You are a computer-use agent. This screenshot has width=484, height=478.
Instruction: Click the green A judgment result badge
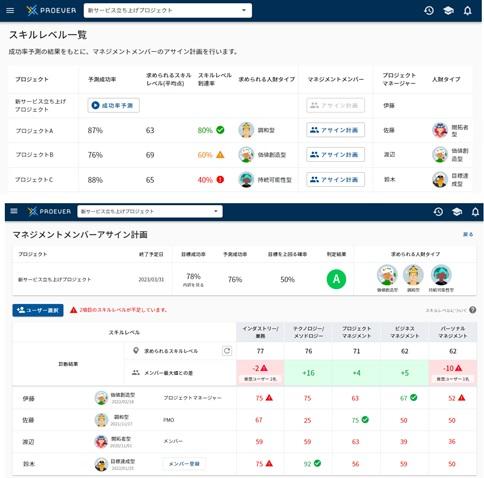(x=336, y=279)
